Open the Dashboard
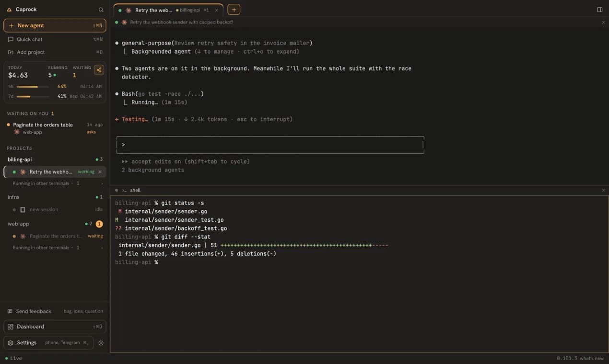This screenshot has width=609, height=364. [x=55, y=327]
